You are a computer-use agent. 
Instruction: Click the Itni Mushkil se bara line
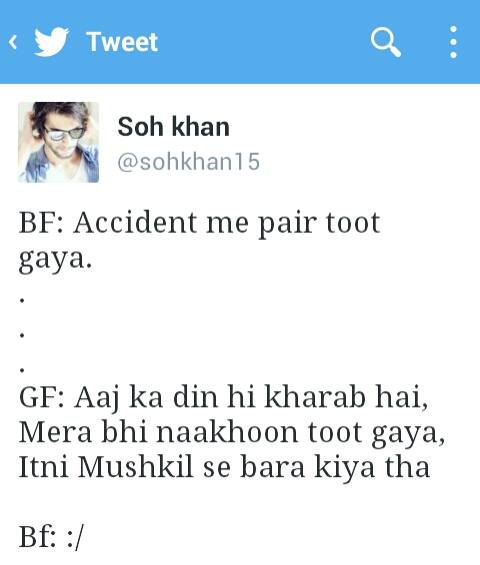pos(224,467)
